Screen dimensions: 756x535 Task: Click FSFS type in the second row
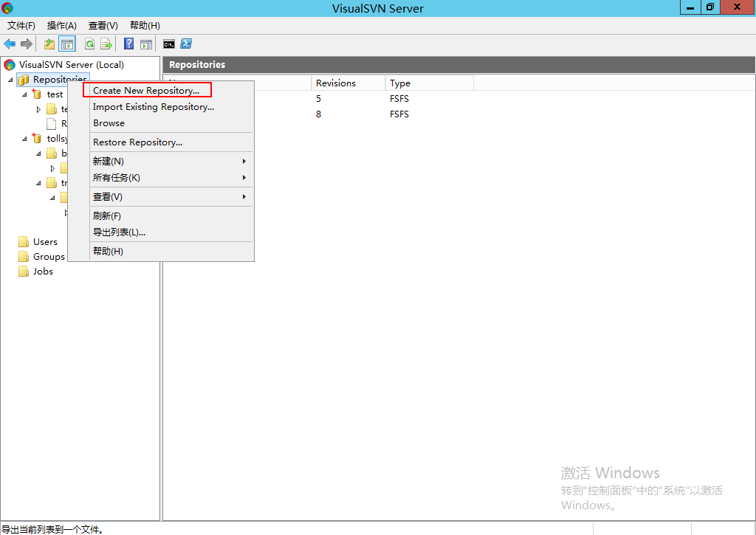point(399,114)
